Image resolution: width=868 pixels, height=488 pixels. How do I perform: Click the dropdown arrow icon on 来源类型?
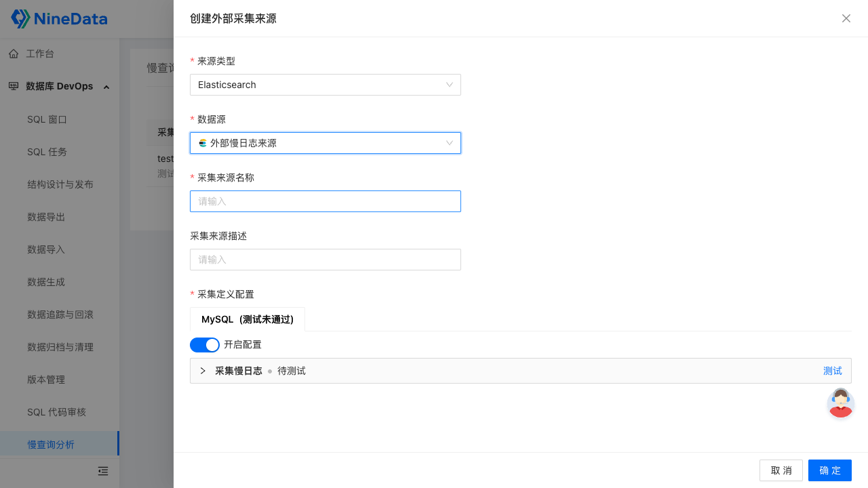449,85
